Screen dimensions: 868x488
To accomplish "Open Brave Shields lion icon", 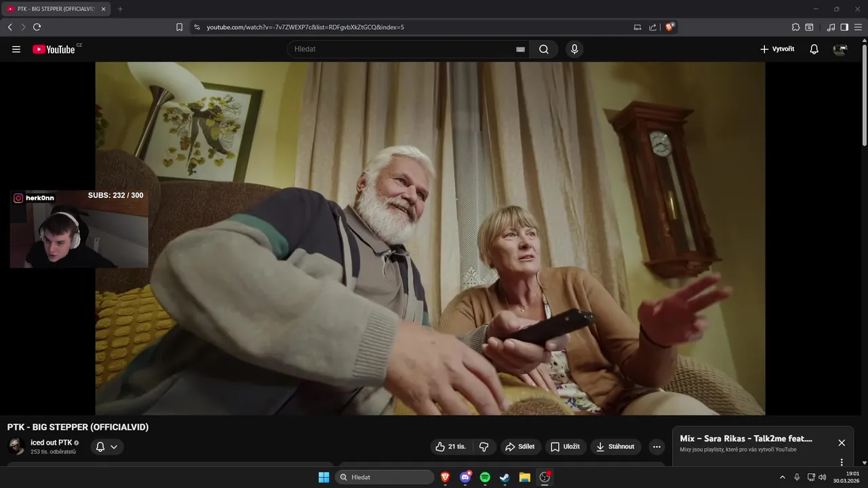I will 670,27.
